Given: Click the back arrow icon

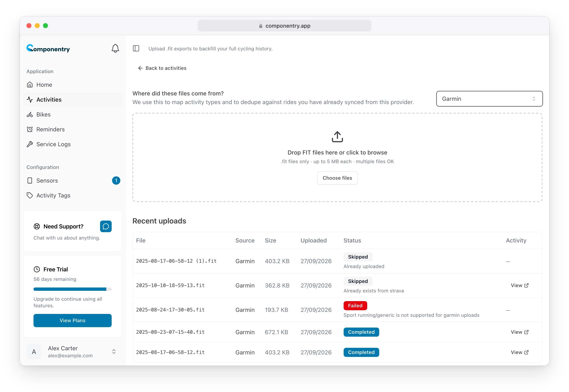Looking at the screenshot, I should pyautogui.click(x=140, y=68).
